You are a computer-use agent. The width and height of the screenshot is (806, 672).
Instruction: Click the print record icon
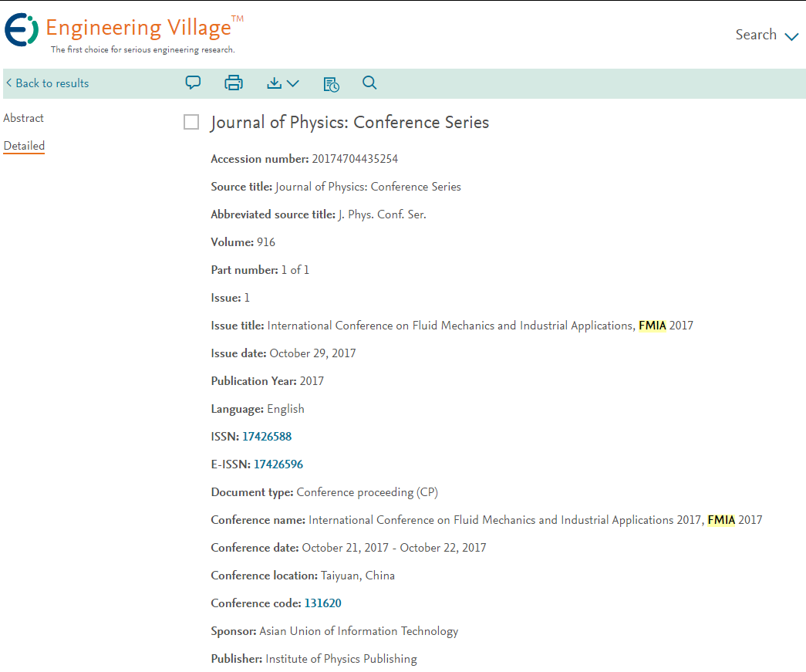pos(234,83)
